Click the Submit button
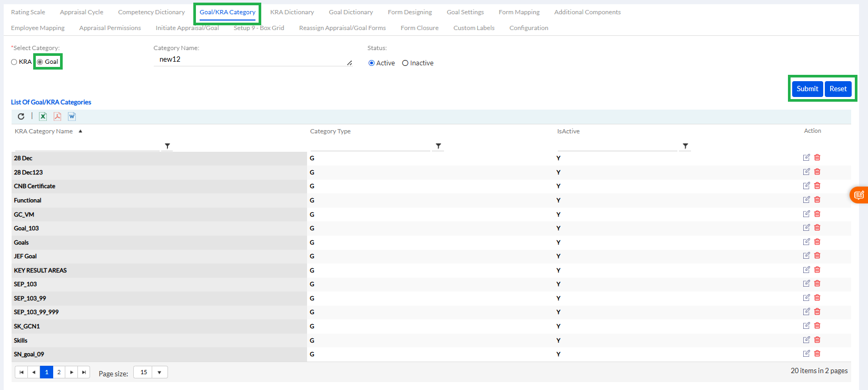 point(807,89)
